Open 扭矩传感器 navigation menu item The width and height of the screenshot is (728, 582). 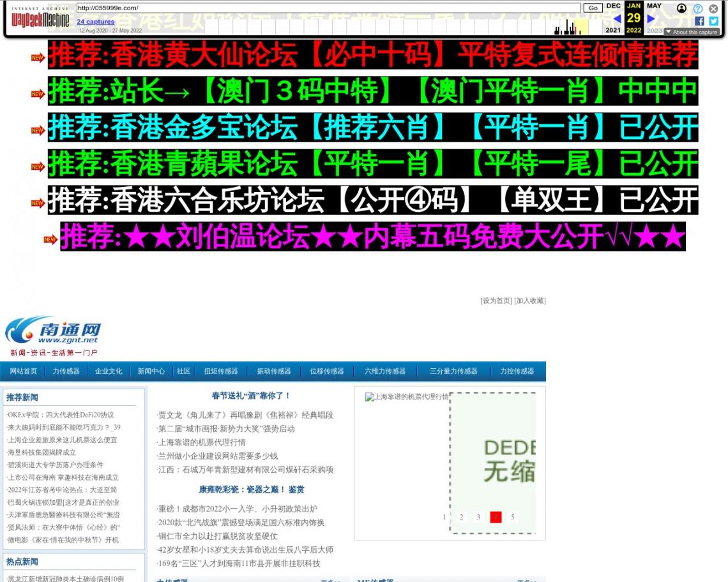click(221, 371)
